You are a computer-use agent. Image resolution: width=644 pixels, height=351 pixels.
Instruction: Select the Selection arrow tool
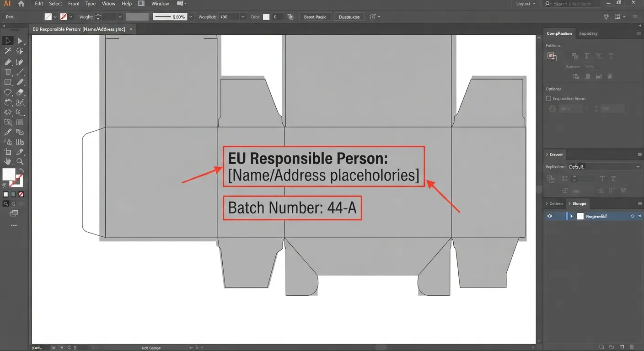pyautogui.click(x=8, y=41)
